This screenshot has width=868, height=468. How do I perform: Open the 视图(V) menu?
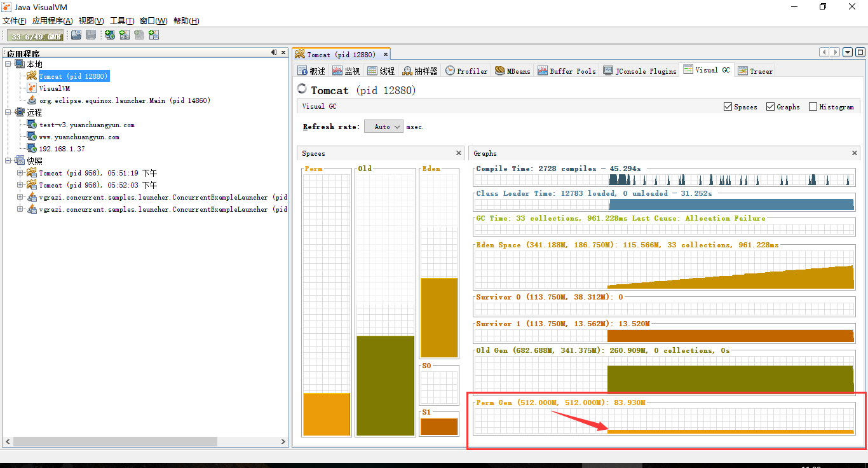point(92,21)
